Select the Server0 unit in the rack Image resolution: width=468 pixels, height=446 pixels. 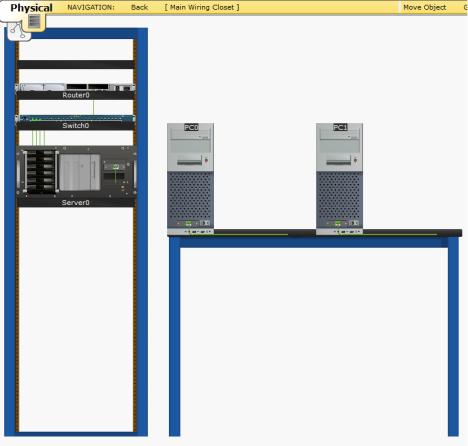(76, 177)
